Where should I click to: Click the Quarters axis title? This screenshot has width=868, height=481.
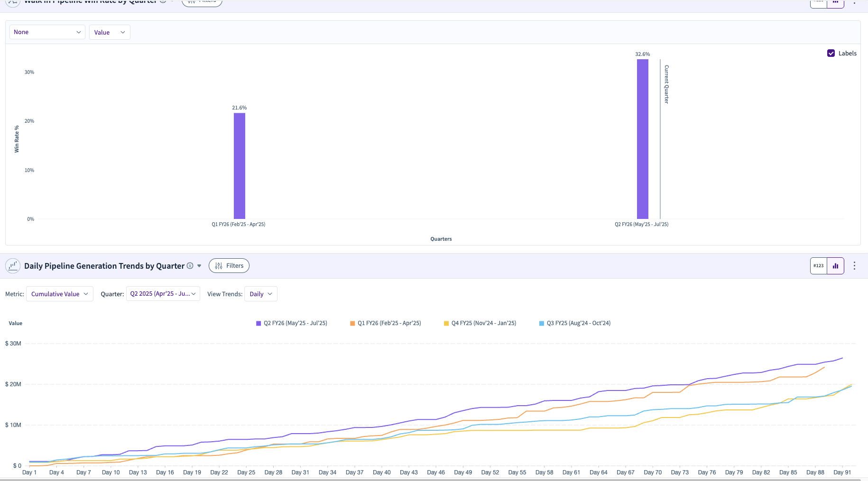click(441, 239)
